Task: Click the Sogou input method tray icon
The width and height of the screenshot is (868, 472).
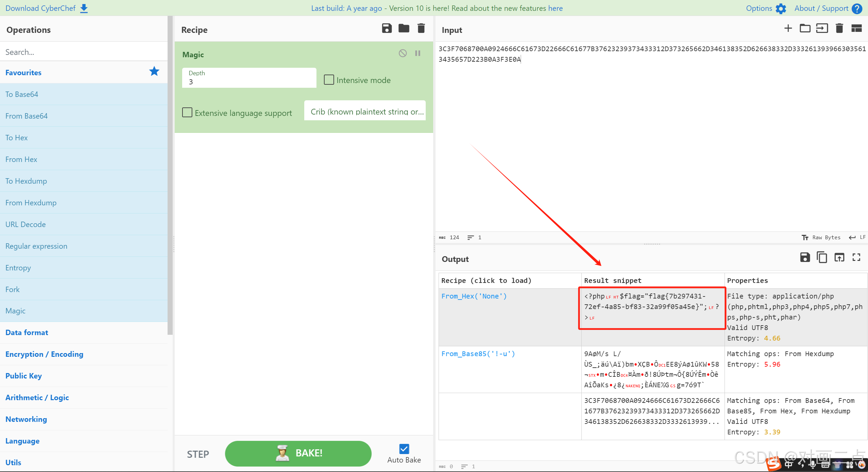Action: click(x=774, y=464)
